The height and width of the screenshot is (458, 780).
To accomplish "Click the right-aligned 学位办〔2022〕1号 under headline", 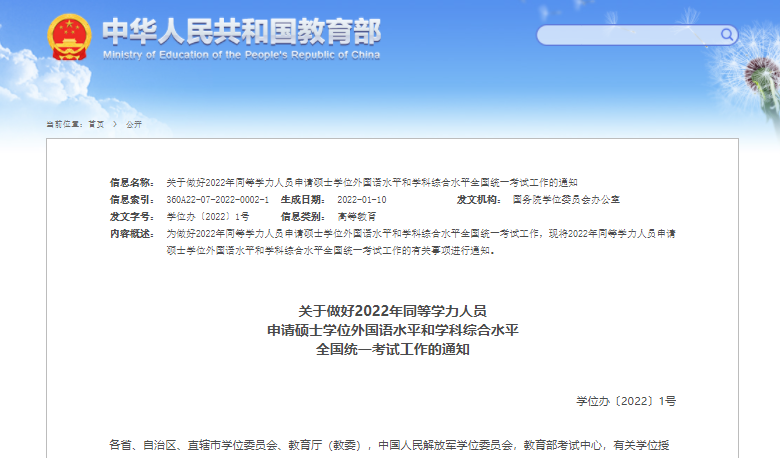I will coord(626,401).
